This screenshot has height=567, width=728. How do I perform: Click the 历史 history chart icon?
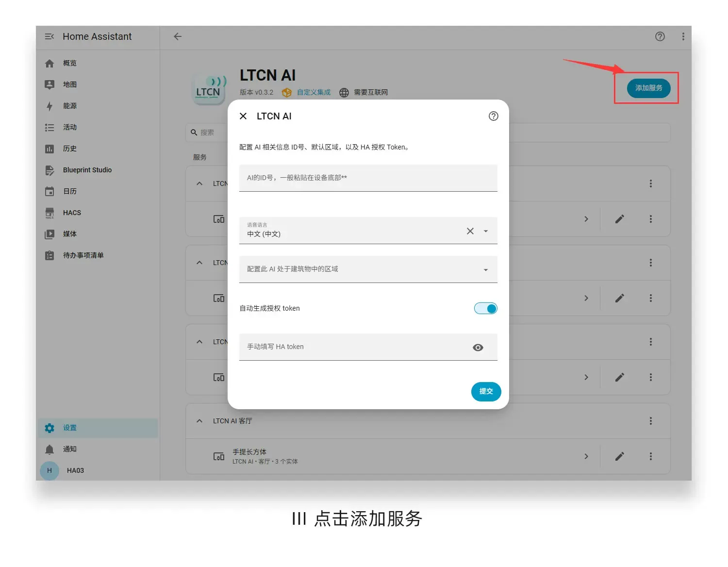click(x=50, y=149)
